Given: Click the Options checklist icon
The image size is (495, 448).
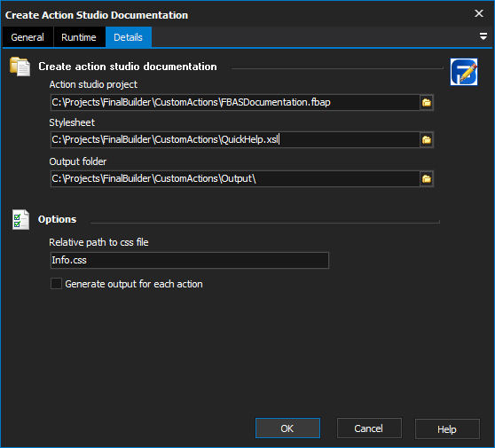Looking at the screenshot, I should click(20, 220).
